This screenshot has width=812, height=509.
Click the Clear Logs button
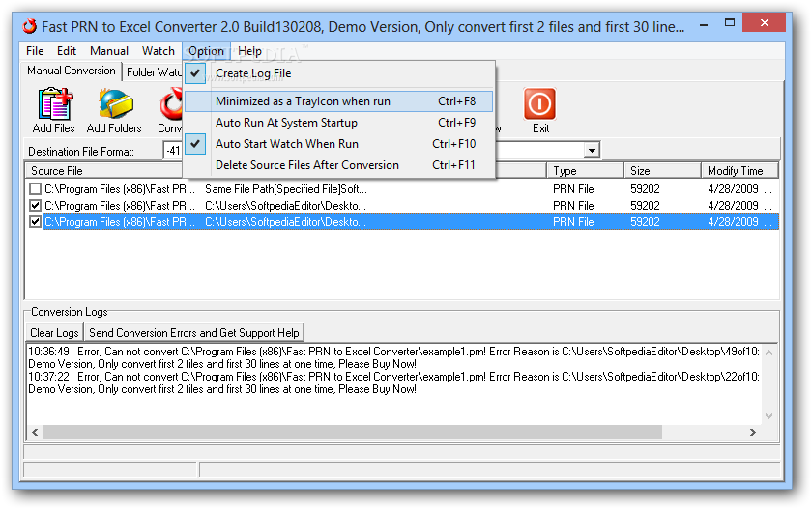coord(54,333)
